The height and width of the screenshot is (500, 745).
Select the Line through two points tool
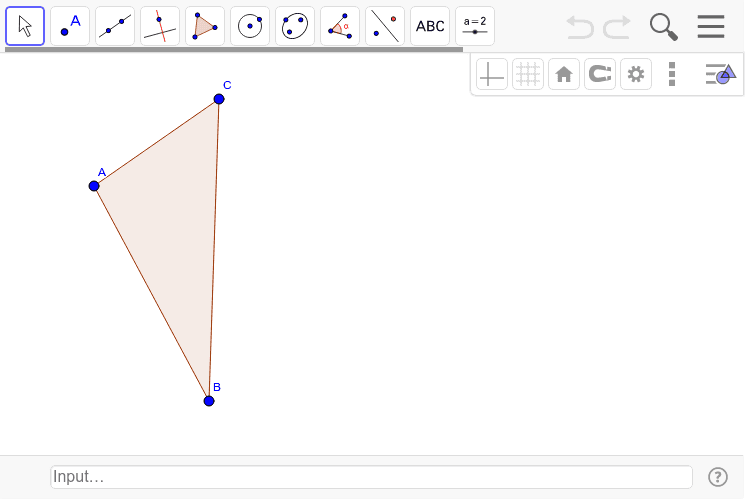coord(115,26)
